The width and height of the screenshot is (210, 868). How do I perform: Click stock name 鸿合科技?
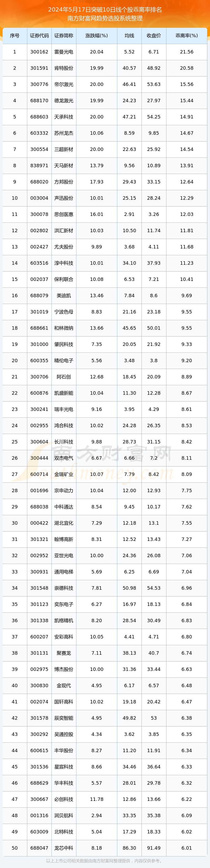pyautogui.click(x=64, y=426)
